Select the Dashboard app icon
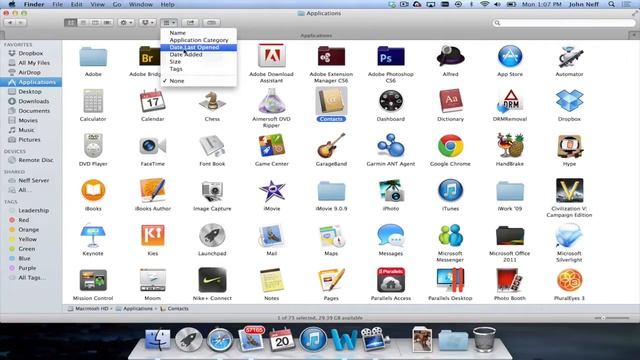The width and height of the screenshot is (640, 360). (x=391, y=101)
